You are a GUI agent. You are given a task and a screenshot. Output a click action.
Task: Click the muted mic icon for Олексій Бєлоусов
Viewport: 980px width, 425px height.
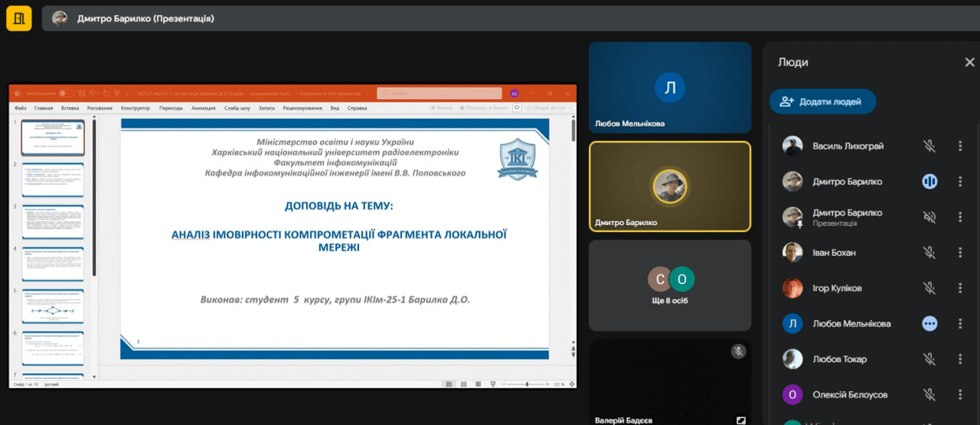tap(929, 395)
